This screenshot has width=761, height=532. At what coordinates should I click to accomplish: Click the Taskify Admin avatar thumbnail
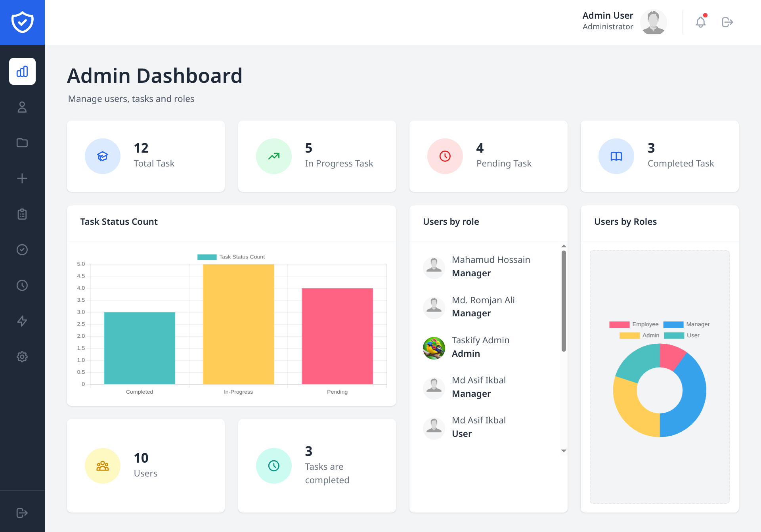tap(434, 347)
